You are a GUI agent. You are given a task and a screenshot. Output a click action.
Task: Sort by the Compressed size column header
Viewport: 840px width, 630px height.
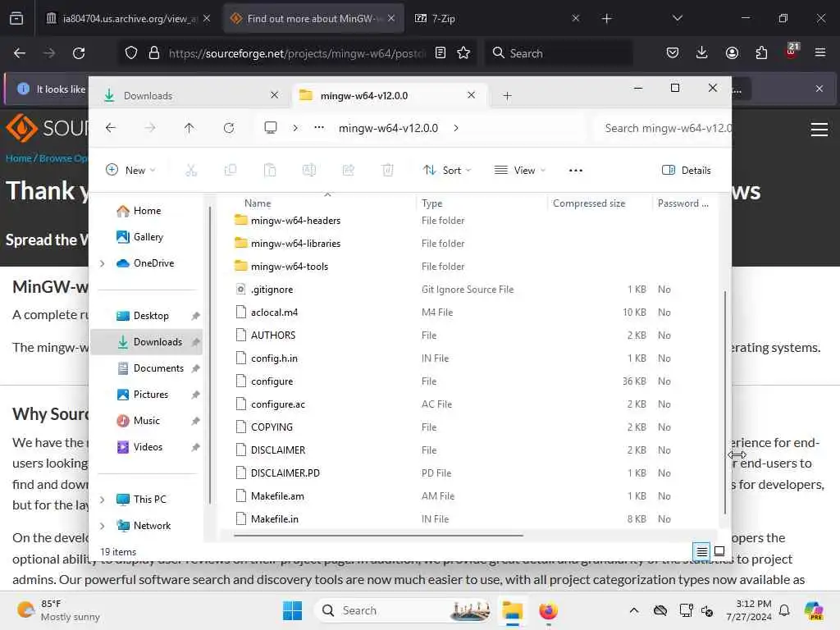pyautogui.click(x=589, y=203)
